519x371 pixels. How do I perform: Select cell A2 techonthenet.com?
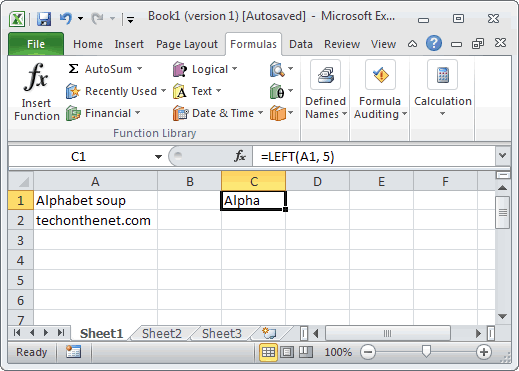pyautogui.click(x=95, y=220)
